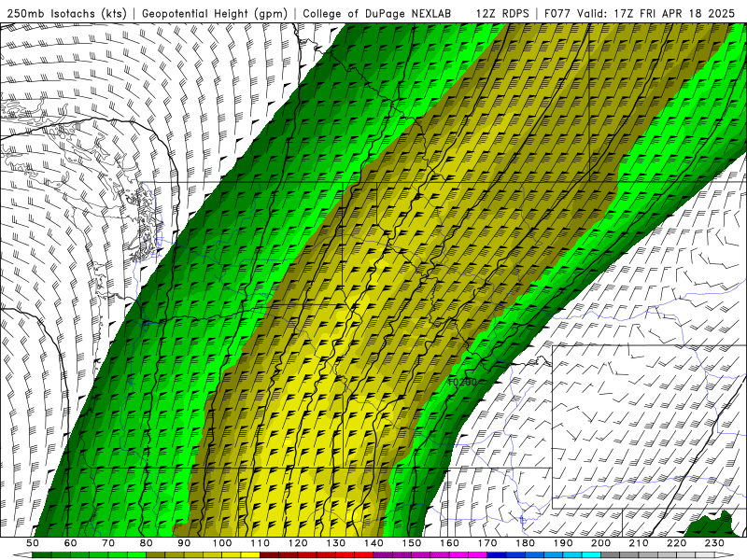Click the legend value 220
Screen dimensions: 747x560
[677, 543]
